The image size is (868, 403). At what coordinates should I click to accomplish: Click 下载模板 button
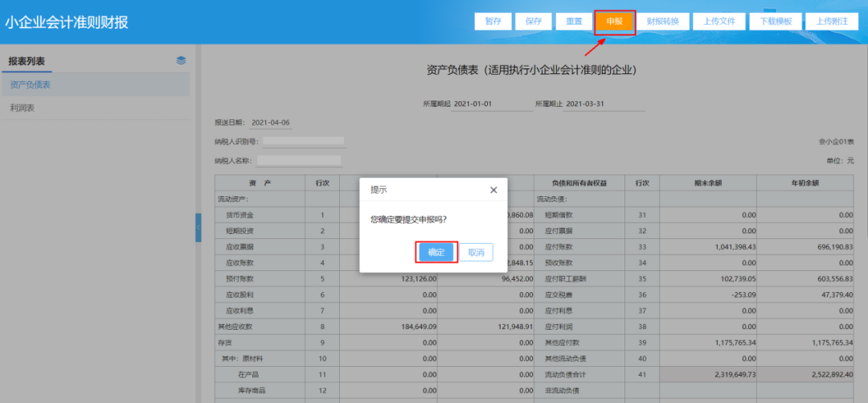click(776, 21)
